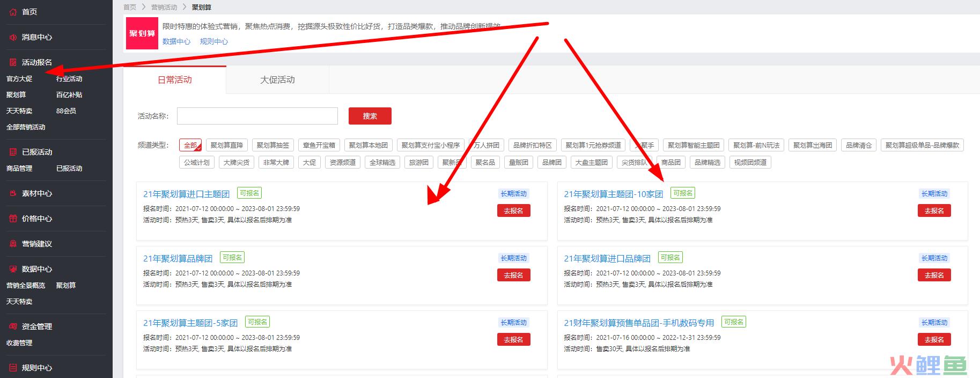Click the 活动报名 icon in sidebar
The height and width of the screenshot is (378, 980).
13,62
